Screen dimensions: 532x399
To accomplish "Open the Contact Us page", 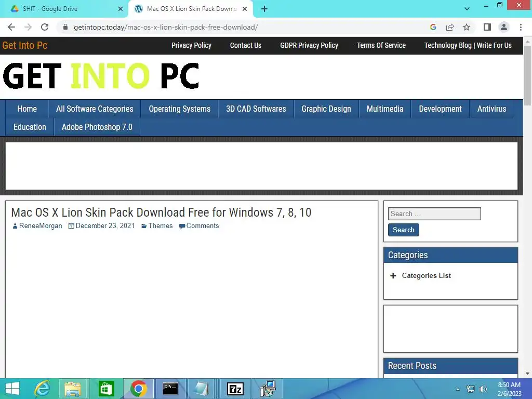I will click(x=246, y=46).
